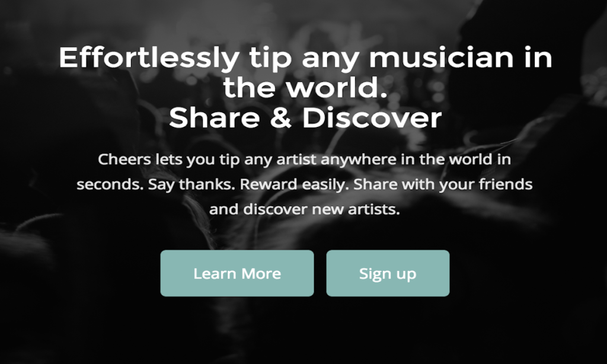The image size is (607, 364).
Task: Select the "Share & Discover" heading line
Action: (305, 118)
